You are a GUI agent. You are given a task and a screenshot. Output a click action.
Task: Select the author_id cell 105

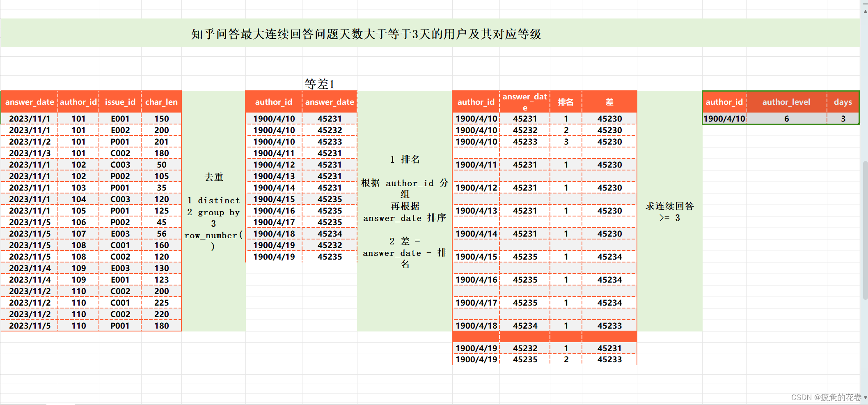point(78,211)
